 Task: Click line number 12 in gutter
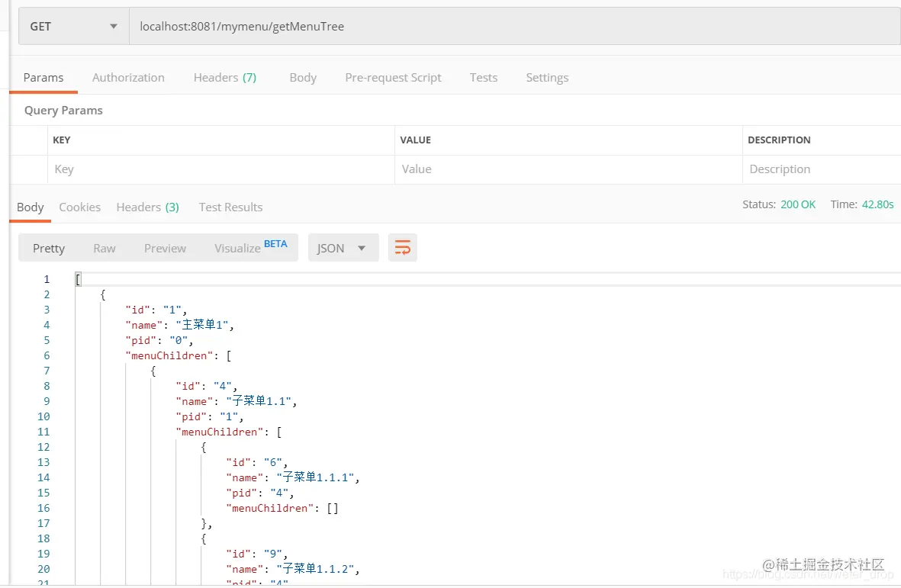pos(43,447)
